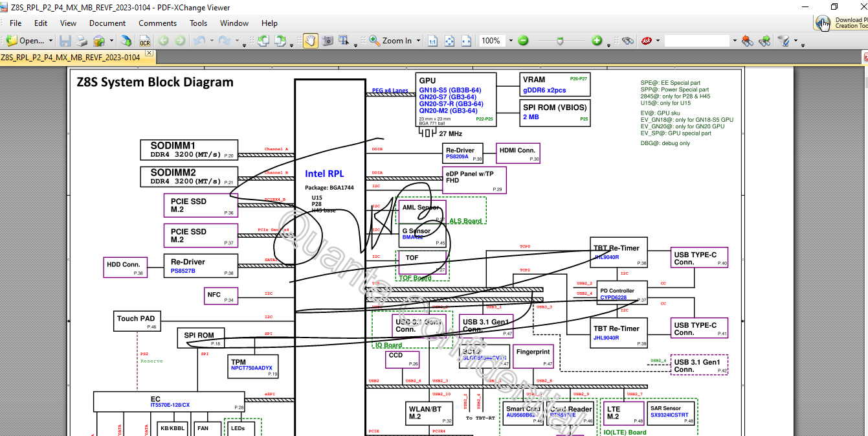Open the Help menu
The width and height of the screenshot is (868, 436).
pos(269,23)
